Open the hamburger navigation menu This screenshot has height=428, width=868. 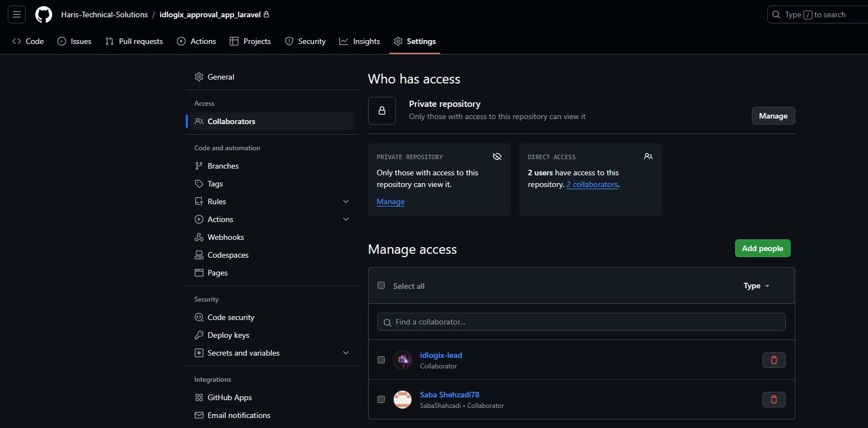click(x=17, y=14)
